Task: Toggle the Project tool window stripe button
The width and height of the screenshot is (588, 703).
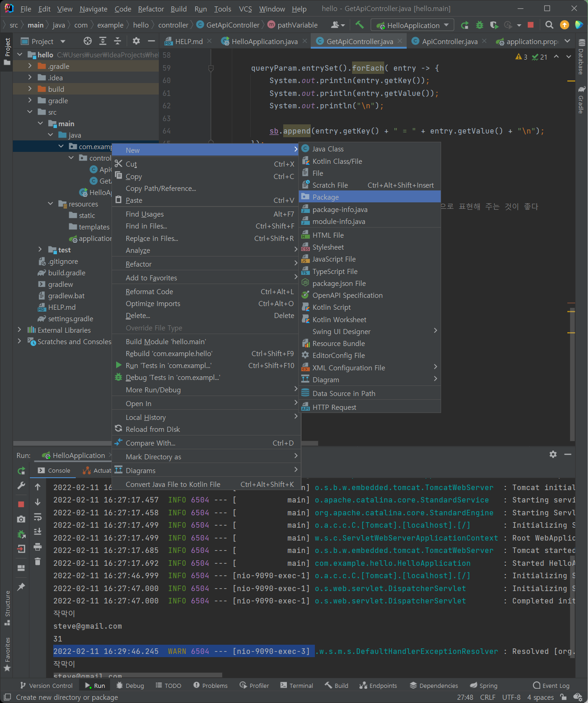Action: pyautogui.click(x=7, y=51)
